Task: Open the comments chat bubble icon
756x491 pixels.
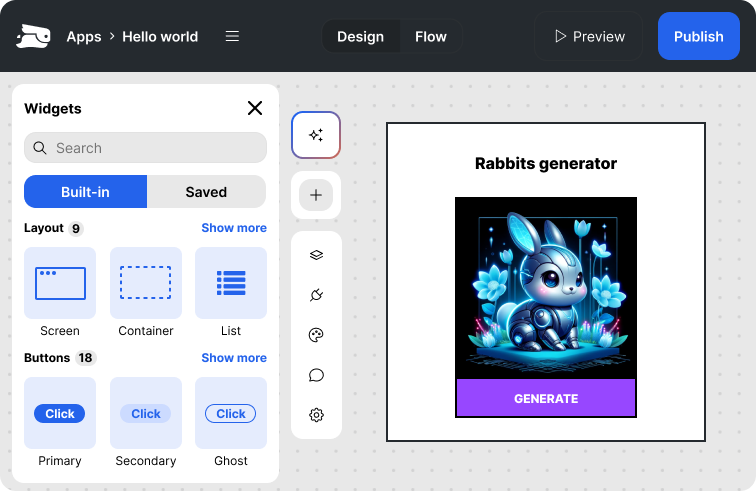Action: click(x=316, y=375)
